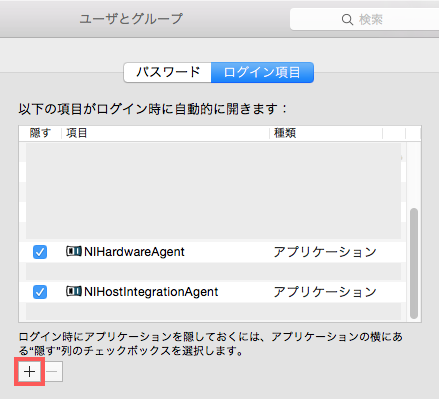
Task: Click アプリケーション type in NIHostIntegrationAgent row
Action: [x=325, y=292]
